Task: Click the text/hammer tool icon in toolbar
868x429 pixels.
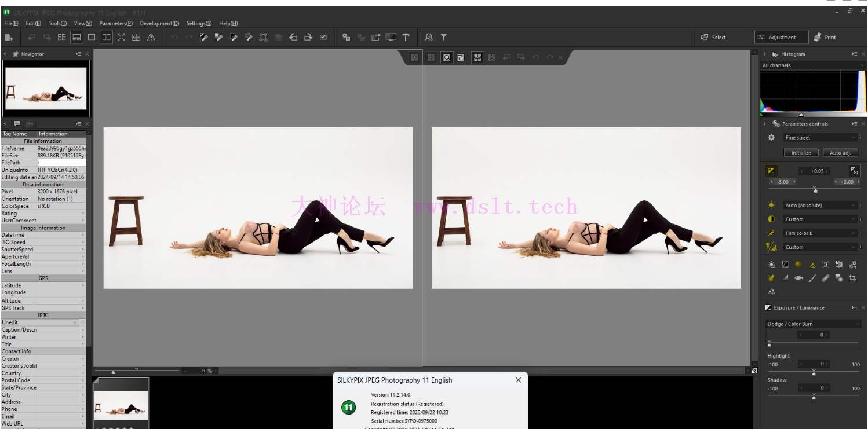Action: (406, 37)
